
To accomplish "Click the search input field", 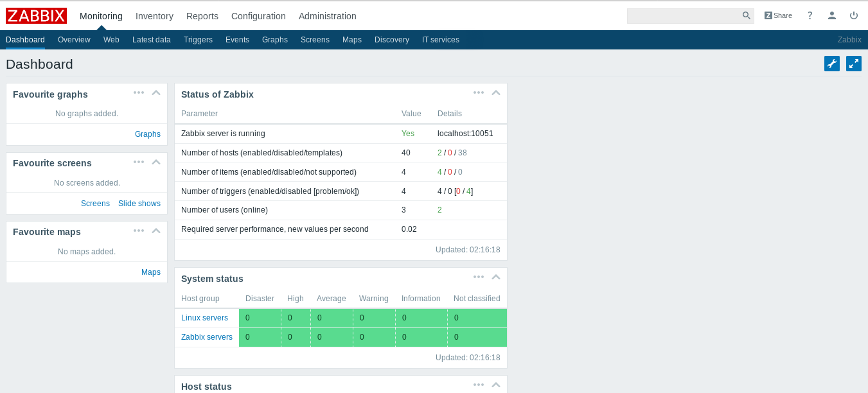I will (684, 15).
